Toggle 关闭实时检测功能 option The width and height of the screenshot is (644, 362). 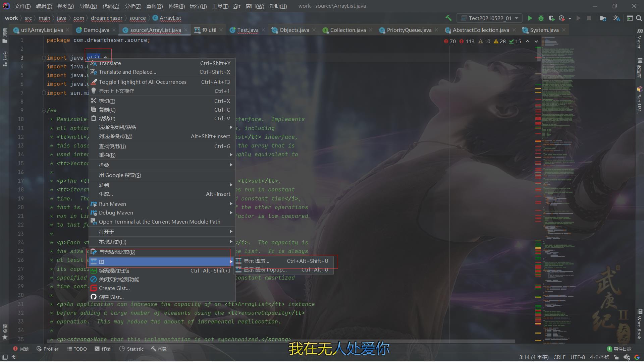pos(119,279)
